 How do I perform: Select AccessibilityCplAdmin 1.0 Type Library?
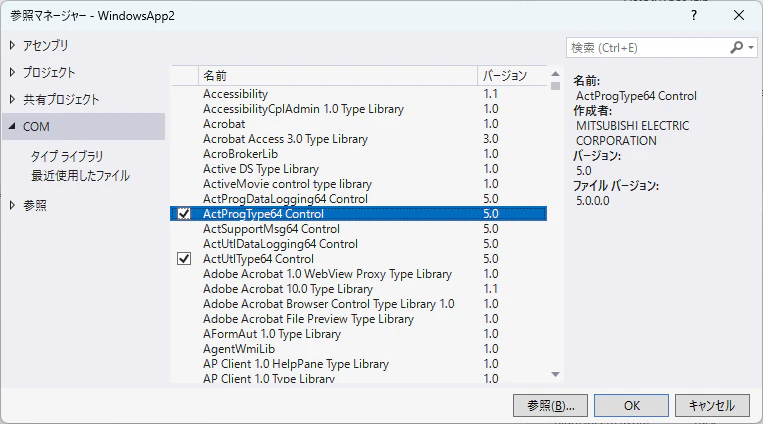(x=359, y=109)
